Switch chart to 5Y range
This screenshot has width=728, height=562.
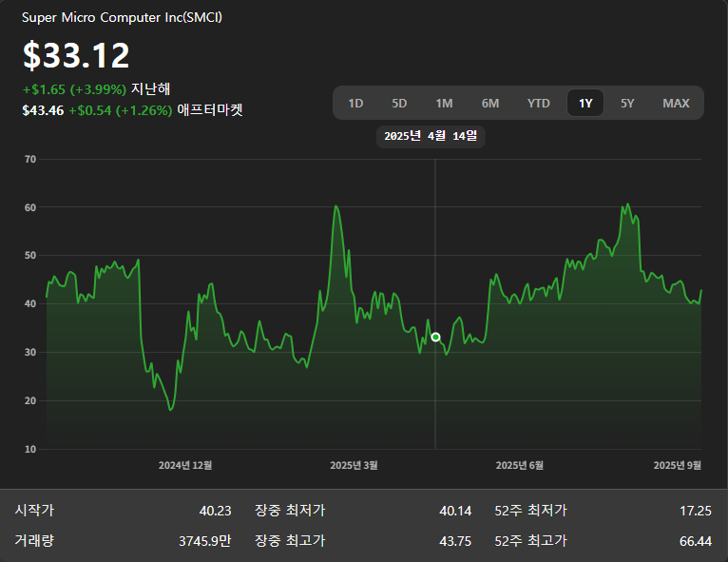click(627, 103)
